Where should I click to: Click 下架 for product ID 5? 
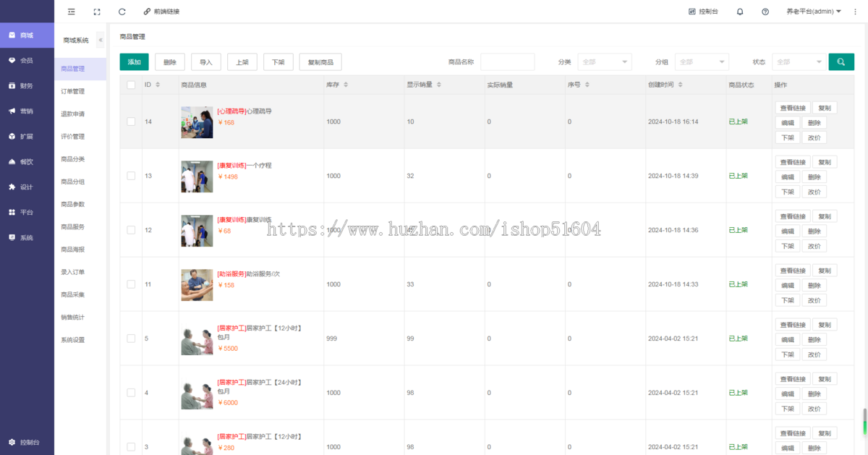click(x=788, y=354)
